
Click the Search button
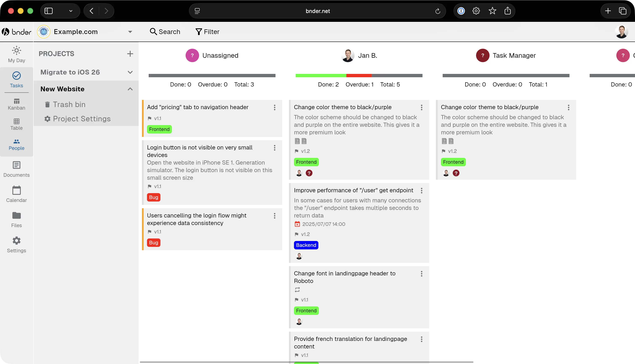click(x=165, y=31)
